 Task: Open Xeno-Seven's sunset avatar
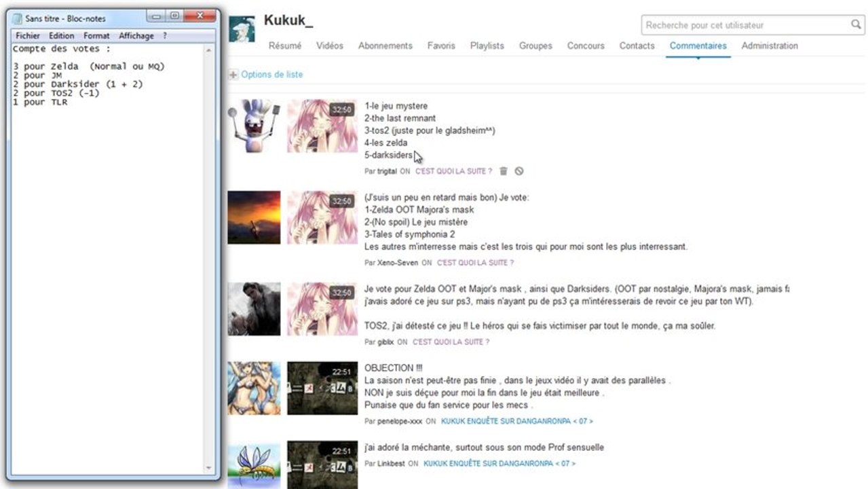(254, 217)
